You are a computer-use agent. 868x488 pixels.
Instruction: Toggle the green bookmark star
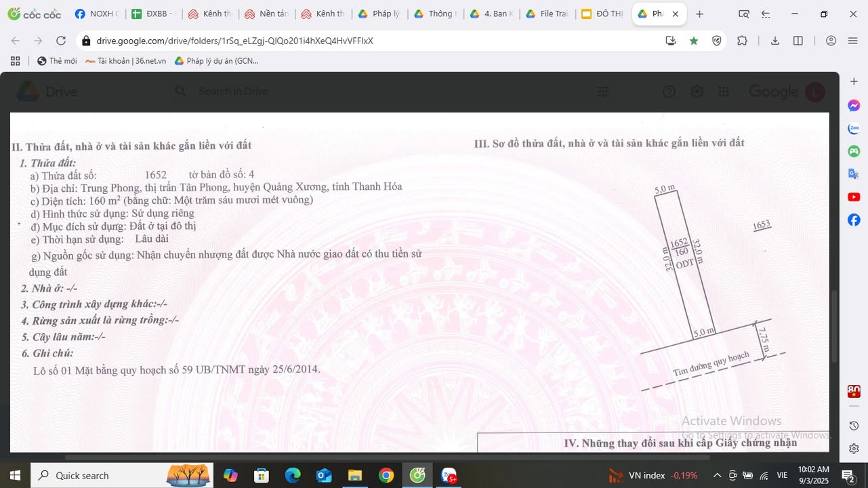(694, 41)
